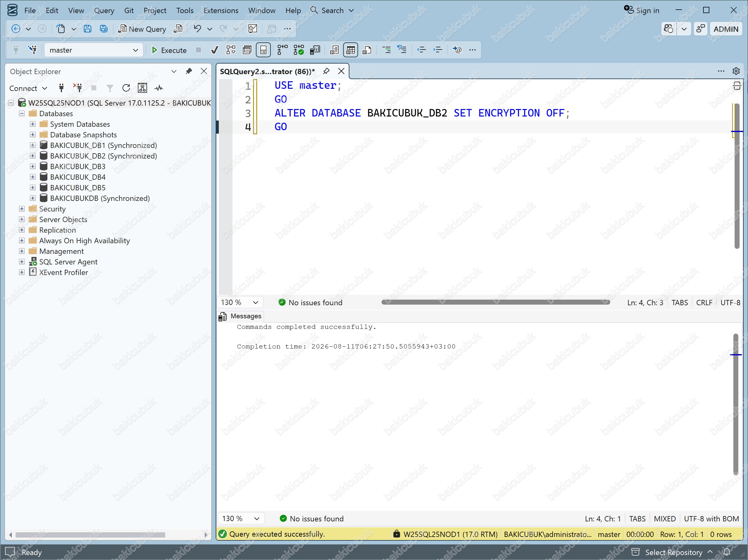Collapse the Databases folder
Image resolution: width=748 pixels, height=560 pixels.
(22, 114)
